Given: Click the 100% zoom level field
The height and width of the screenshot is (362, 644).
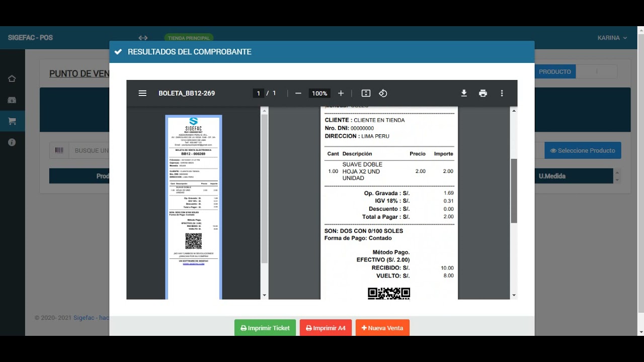Looking at the screenshot, I should (319, 93).
